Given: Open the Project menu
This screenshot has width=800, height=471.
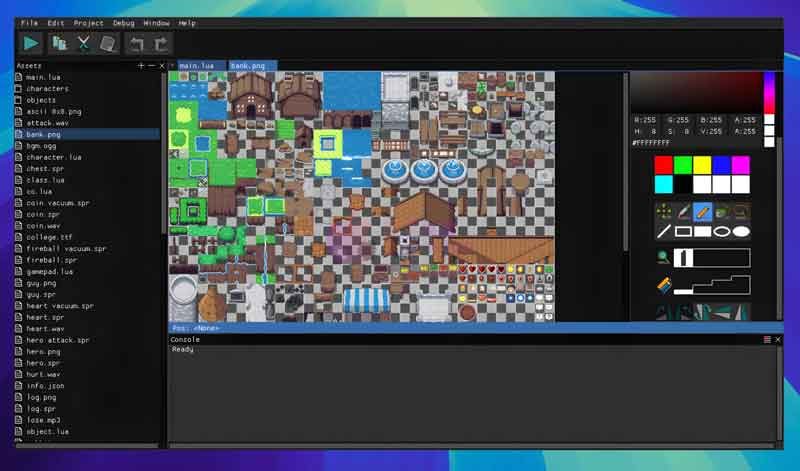Looking at the screenshot, I should pyautogui.click(x=88, y=23).
